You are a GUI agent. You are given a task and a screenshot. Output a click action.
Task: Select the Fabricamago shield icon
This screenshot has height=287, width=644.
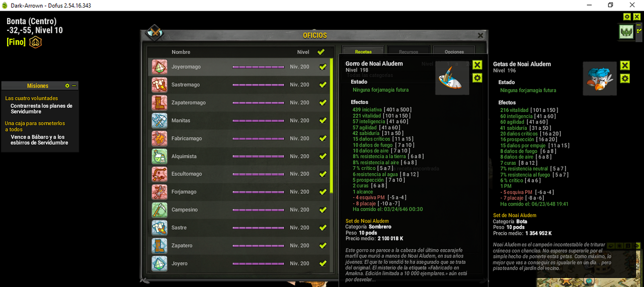tap(159, 138)
